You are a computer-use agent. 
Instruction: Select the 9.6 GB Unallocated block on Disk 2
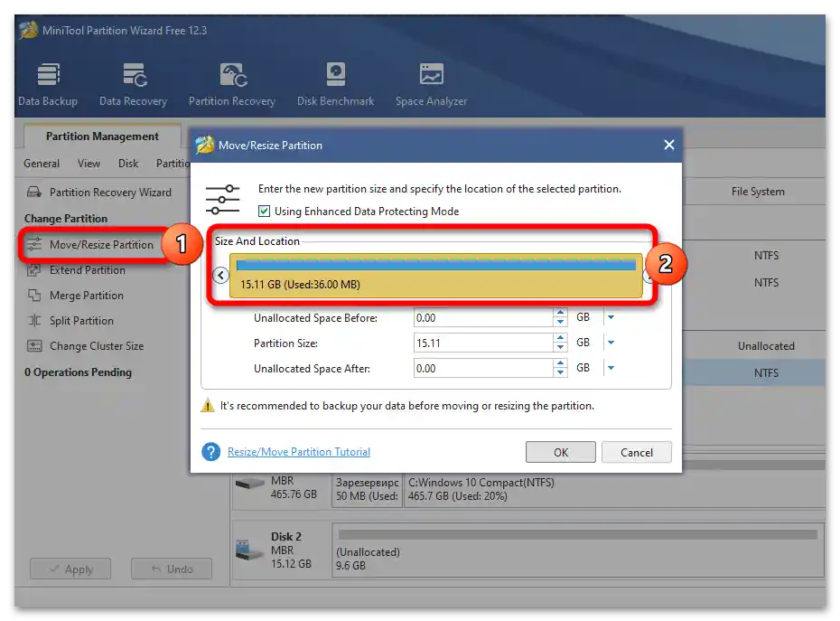tap(578, 550)
